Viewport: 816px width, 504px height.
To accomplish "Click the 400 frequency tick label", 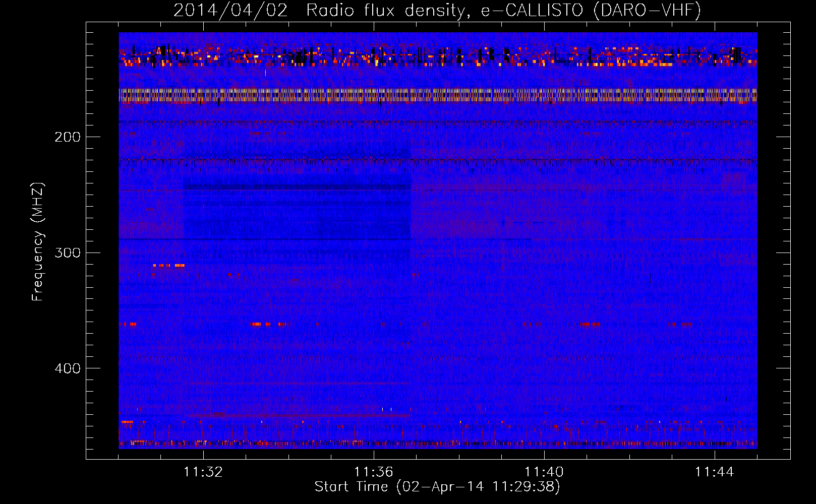I will 68,368.
